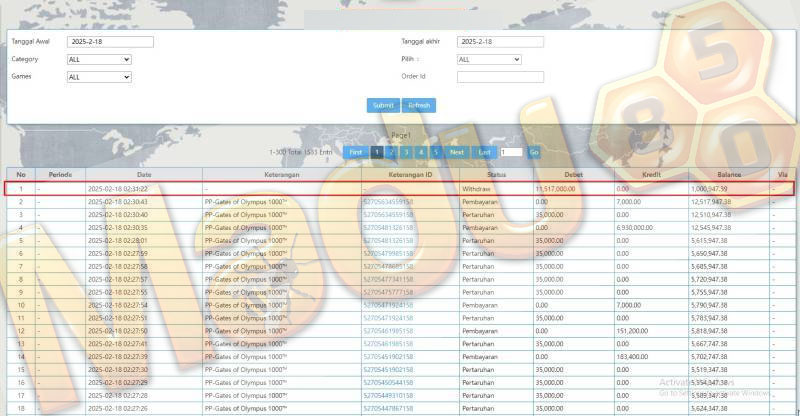Viewport: 800px width, 416px height.
Task: Jump to page 5 in pagination
Action: [436, 152]
